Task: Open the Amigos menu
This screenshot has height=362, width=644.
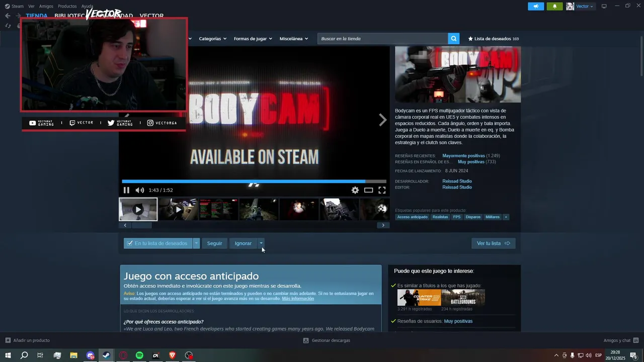Action: (x=46, y=6)
